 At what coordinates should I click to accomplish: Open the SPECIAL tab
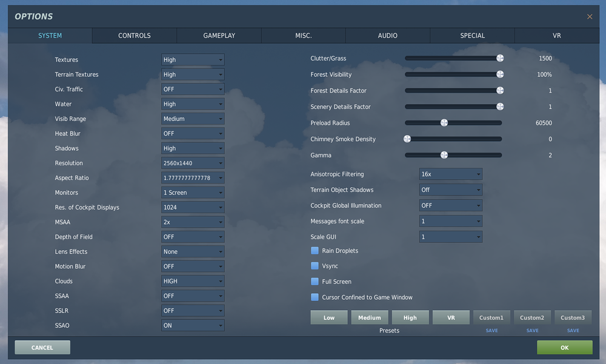472,36
